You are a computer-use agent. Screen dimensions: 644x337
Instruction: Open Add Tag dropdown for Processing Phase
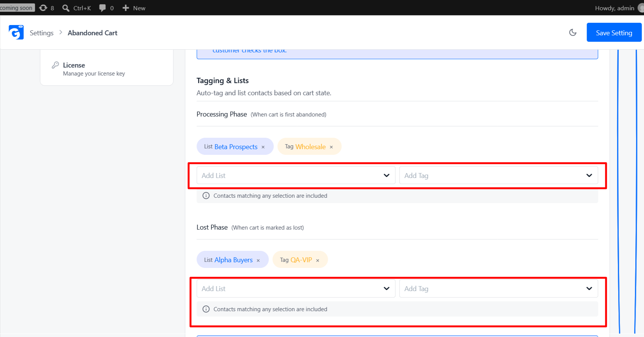tap(499, 175)
